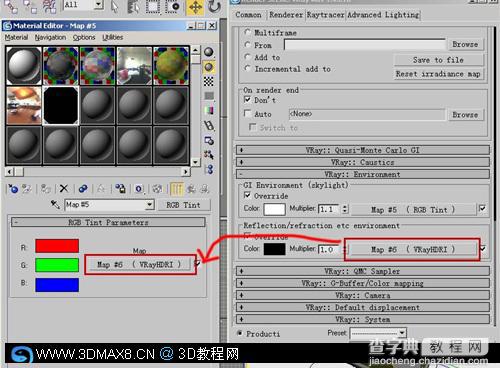
Task: Open the Map #5 name dropdown
Action: click(150, 204)
